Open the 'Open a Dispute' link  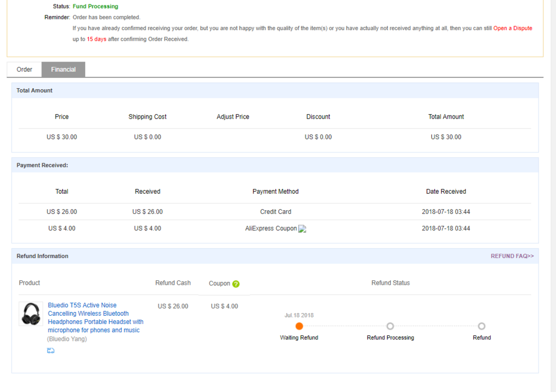(512, 28)
